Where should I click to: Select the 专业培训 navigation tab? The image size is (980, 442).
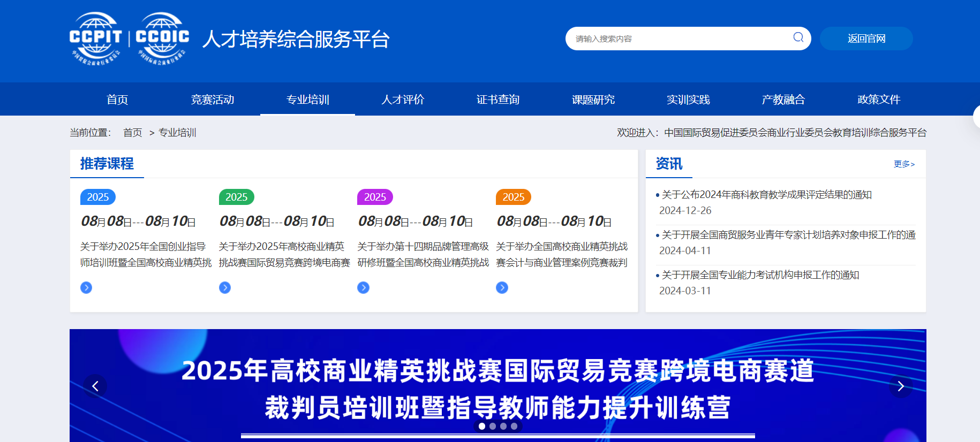tap(308, 100)
